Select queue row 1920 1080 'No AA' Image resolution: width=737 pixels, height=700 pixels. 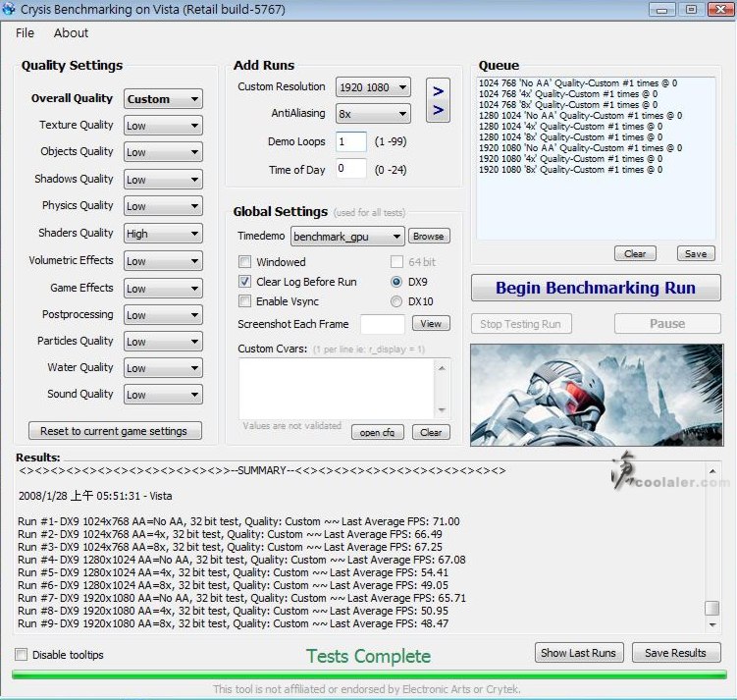[581, 148]
